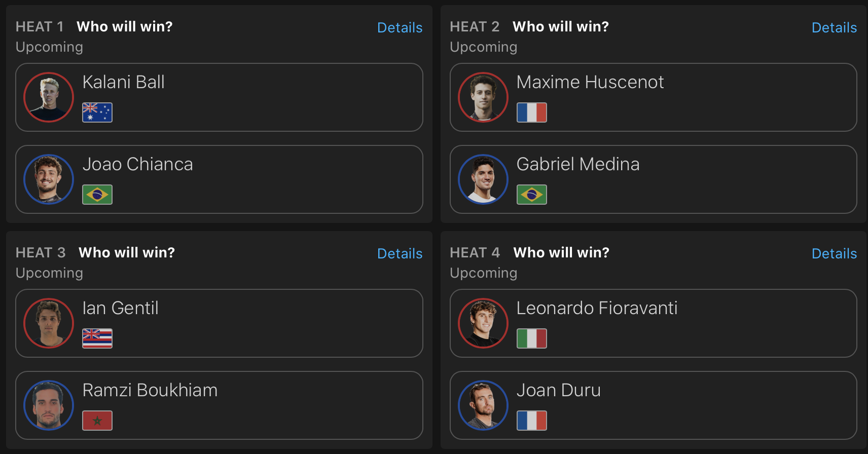Click Ramzi Boukhiam's profile photo
Image resolution: width=868 pixels, height=454 pixels.
tap(49, 405)
